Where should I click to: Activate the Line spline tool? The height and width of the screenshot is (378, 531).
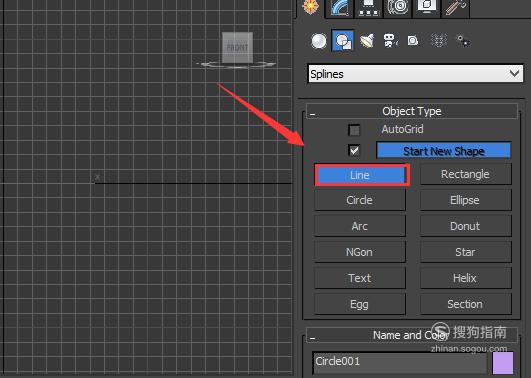[x=360, y=175]
